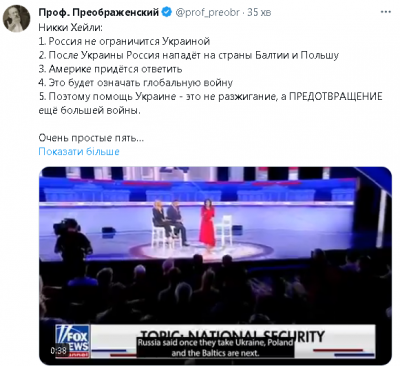Click the cameraman silhouette in the video
Viewport: 400px width, 366px height.
[x=71, y=245]
